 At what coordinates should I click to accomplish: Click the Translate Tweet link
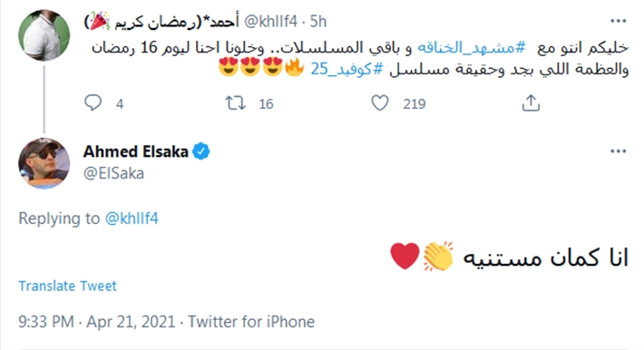coord(67,286)
